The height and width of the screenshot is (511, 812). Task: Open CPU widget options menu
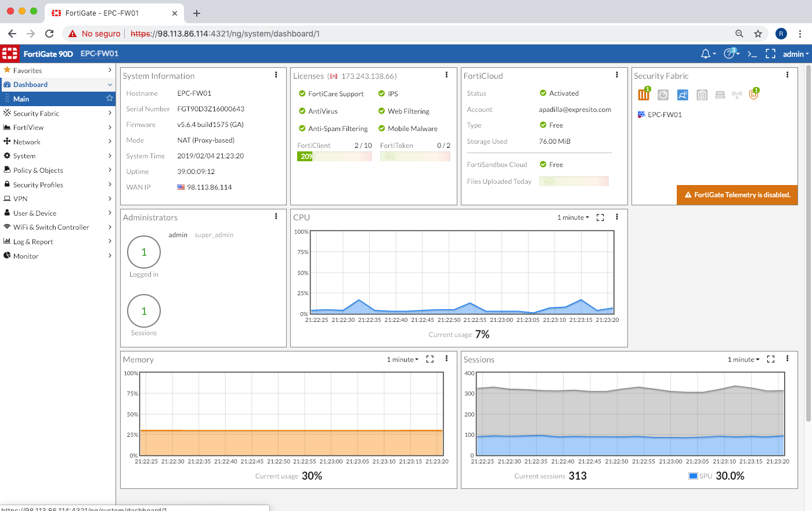616,217
